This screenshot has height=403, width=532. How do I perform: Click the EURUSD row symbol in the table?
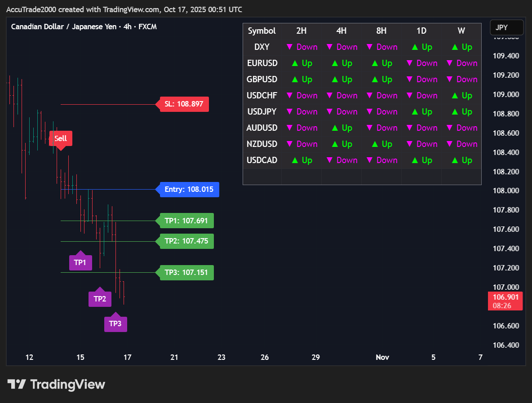pos(262,63)
